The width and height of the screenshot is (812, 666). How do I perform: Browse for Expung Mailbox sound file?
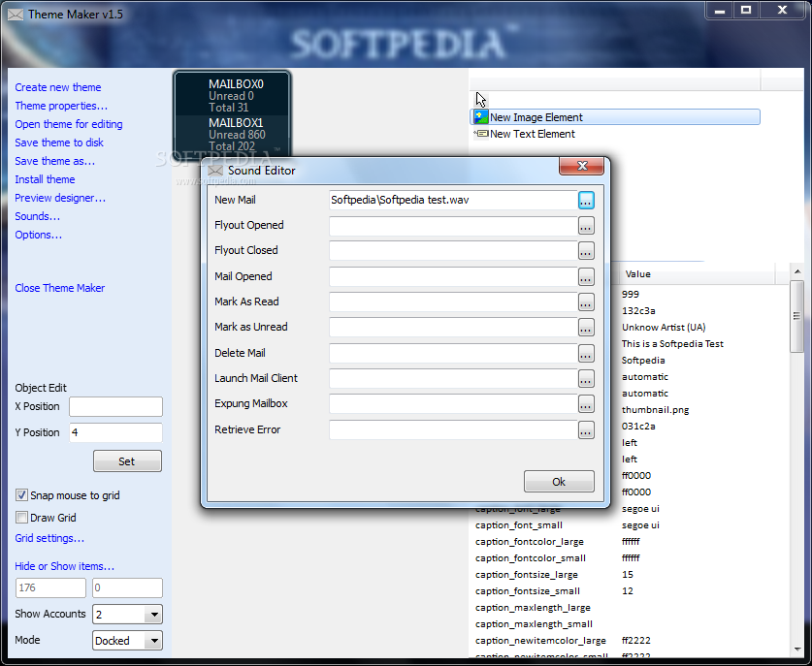586,404
